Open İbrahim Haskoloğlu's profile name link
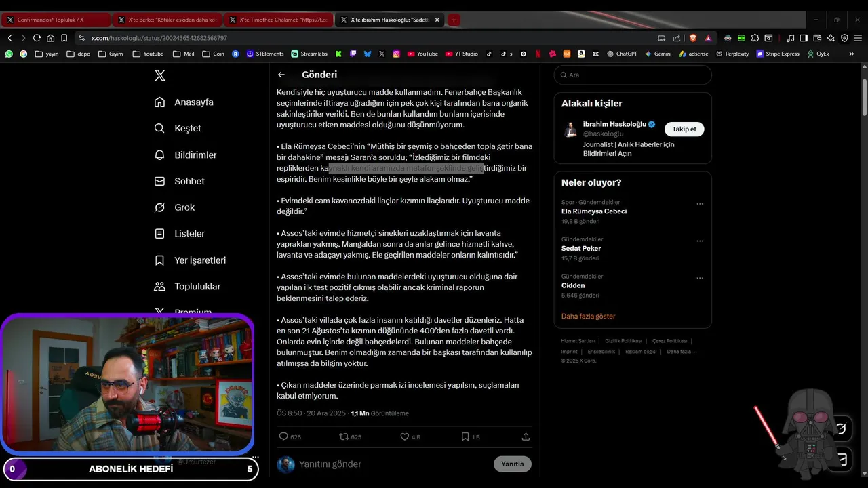Viewport: 868px width, 488px height. pyautogui.click(x=614, y=124)
